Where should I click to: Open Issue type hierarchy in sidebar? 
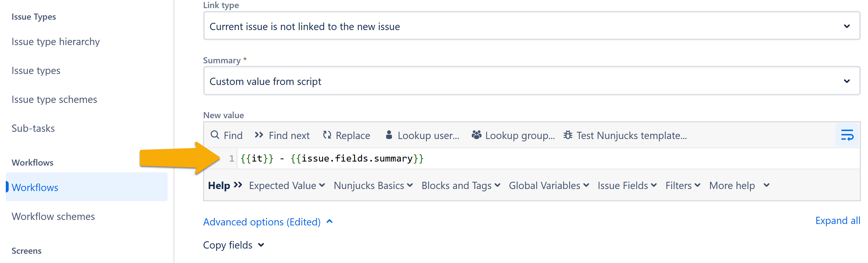(x=55, y=42)
